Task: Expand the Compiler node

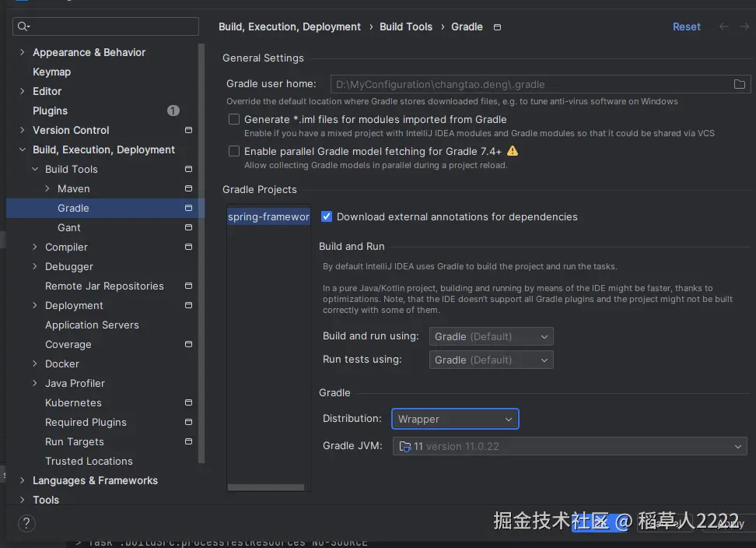Action: click(x=35, y=247)
